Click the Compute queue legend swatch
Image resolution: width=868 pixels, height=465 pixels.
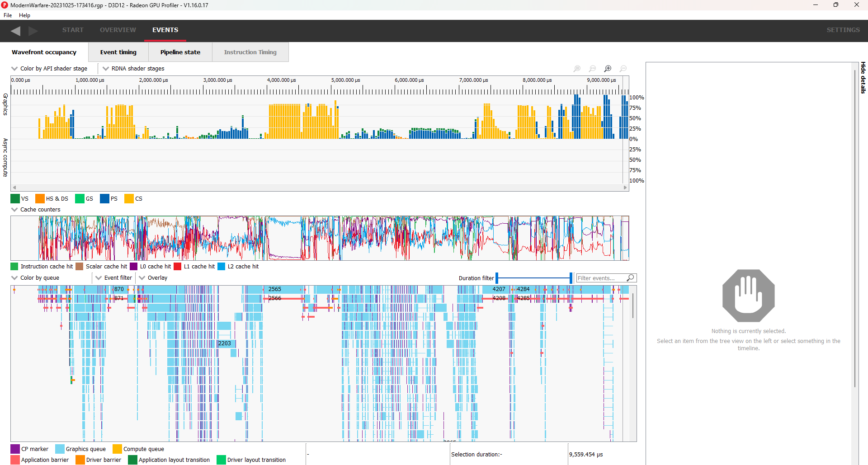117,449
